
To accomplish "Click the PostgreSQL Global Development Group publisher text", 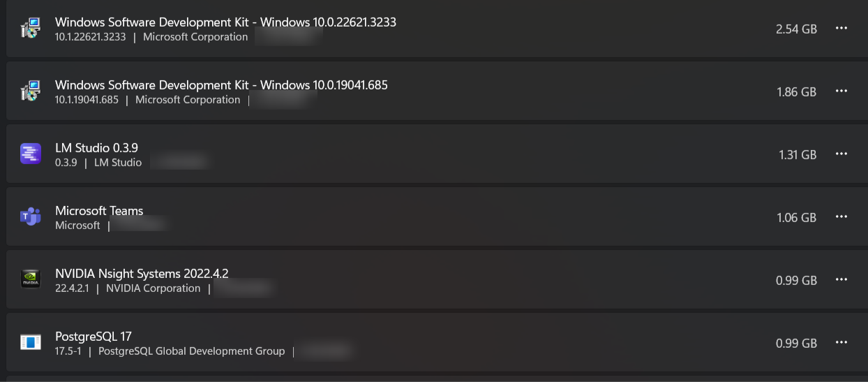I will coord(191,351).
